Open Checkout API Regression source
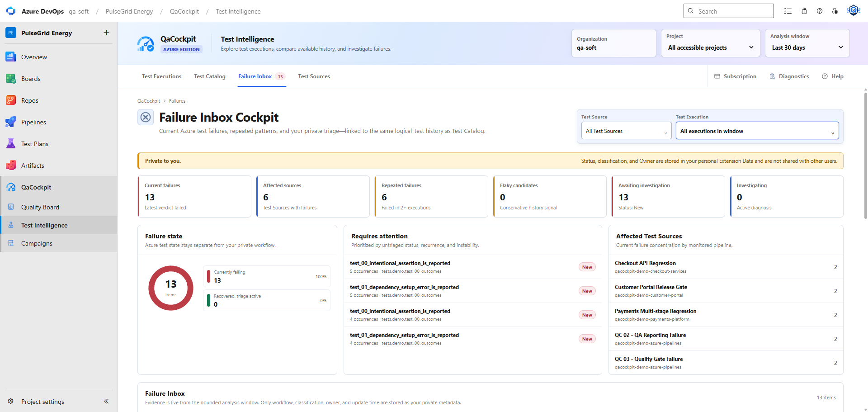The image size is (868, 412). [726, 267]
